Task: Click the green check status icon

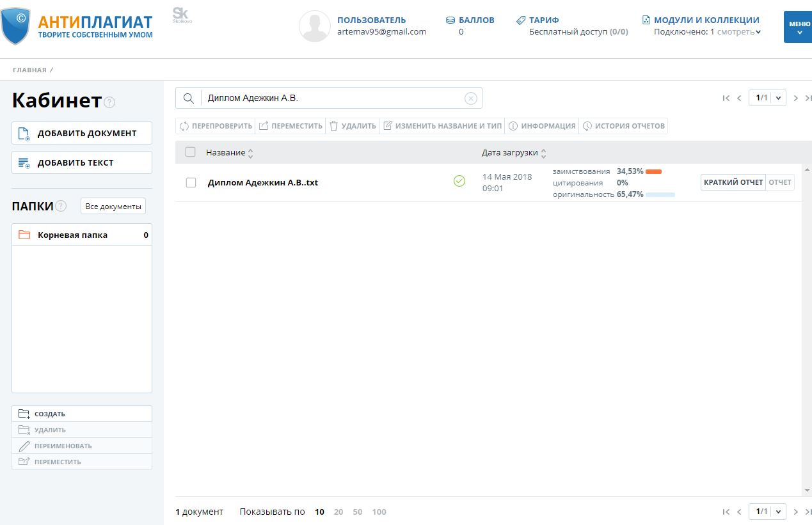Action: click(x=459, y=182)
